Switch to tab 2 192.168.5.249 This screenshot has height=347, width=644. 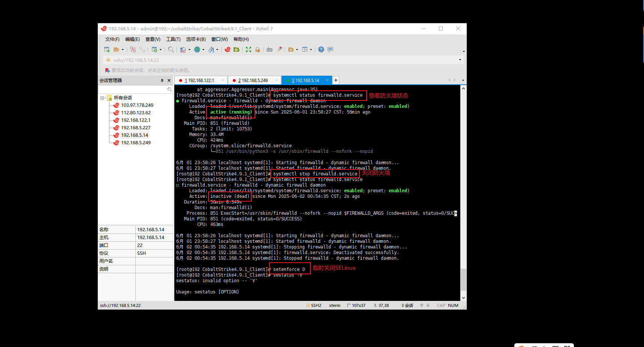coord(255,81)
